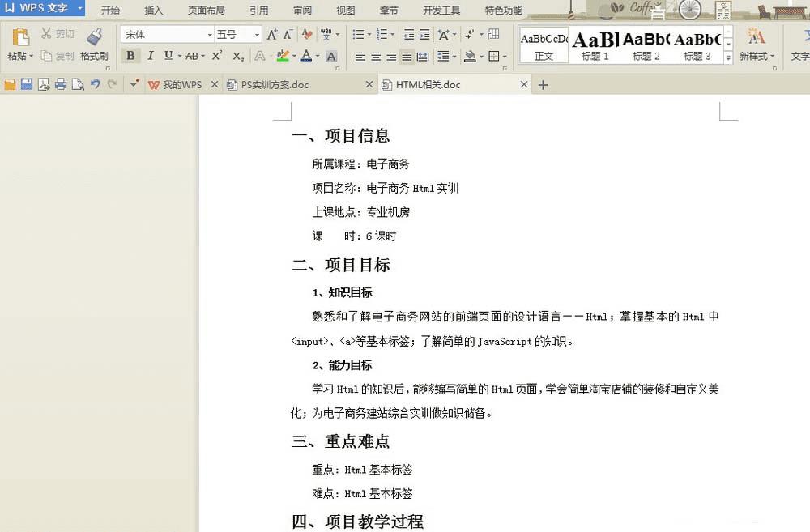Click the text outline effect A icon
The image size is (810, 532).
(x=260, y=56)
